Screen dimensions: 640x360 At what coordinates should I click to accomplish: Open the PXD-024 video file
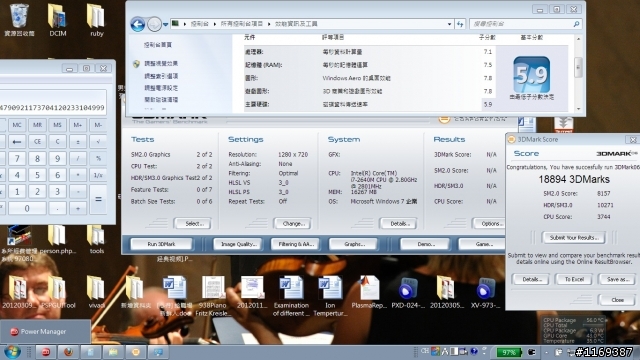[407, 292]
